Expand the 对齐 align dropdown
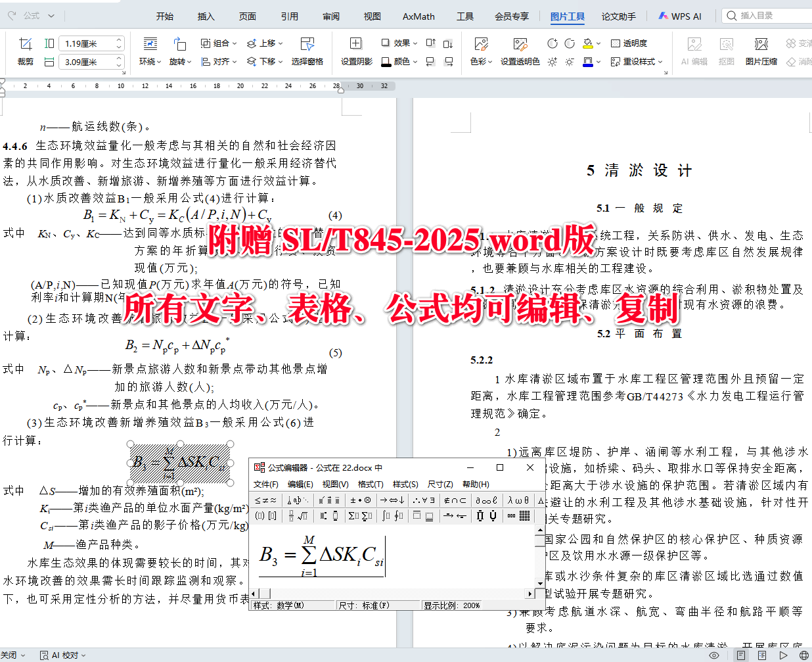812x662 pixels. (219, 61)
